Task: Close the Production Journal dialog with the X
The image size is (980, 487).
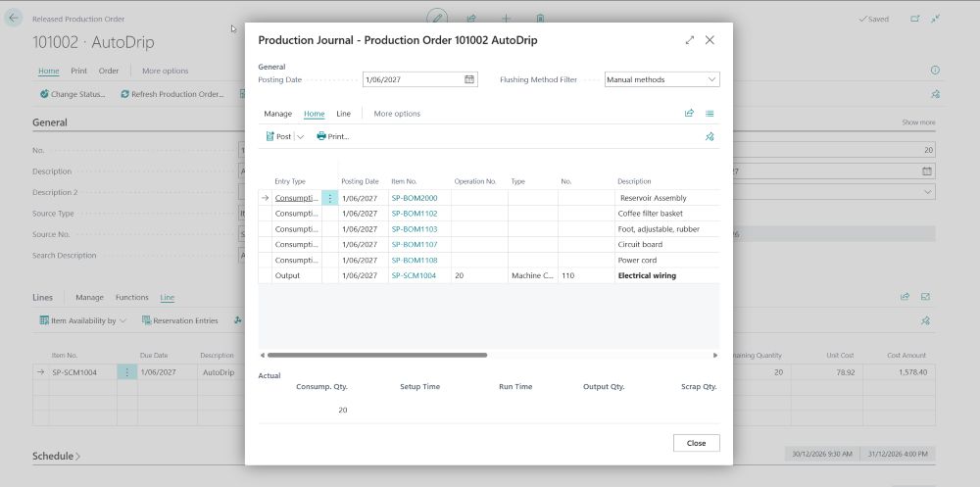Action: [710, 40]
